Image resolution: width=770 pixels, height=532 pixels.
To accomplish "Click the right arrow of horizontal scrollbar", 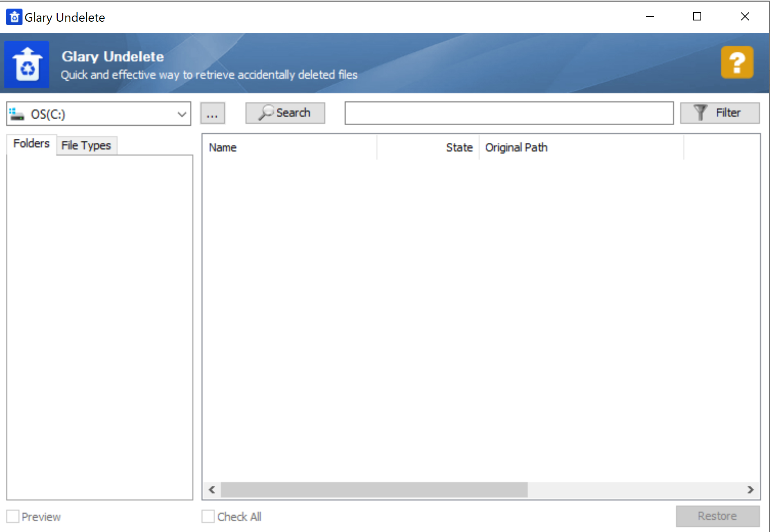I will tap(750, 490).
